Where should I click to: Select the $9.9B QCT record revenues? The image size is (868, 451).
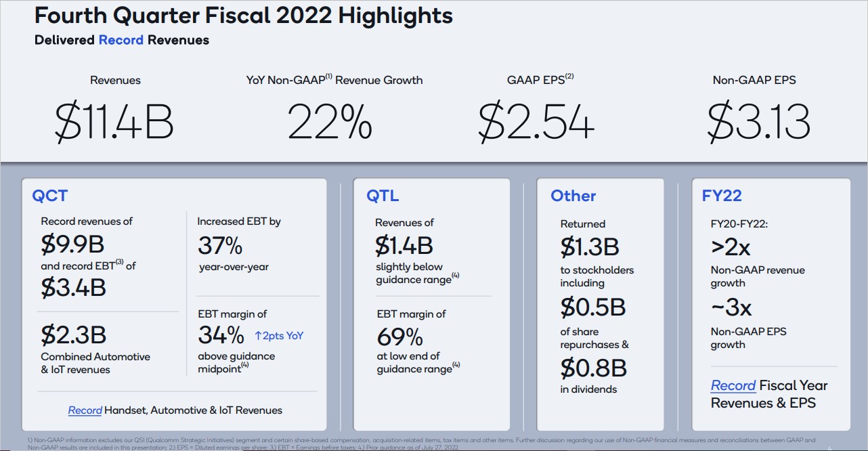coord(72,244)
